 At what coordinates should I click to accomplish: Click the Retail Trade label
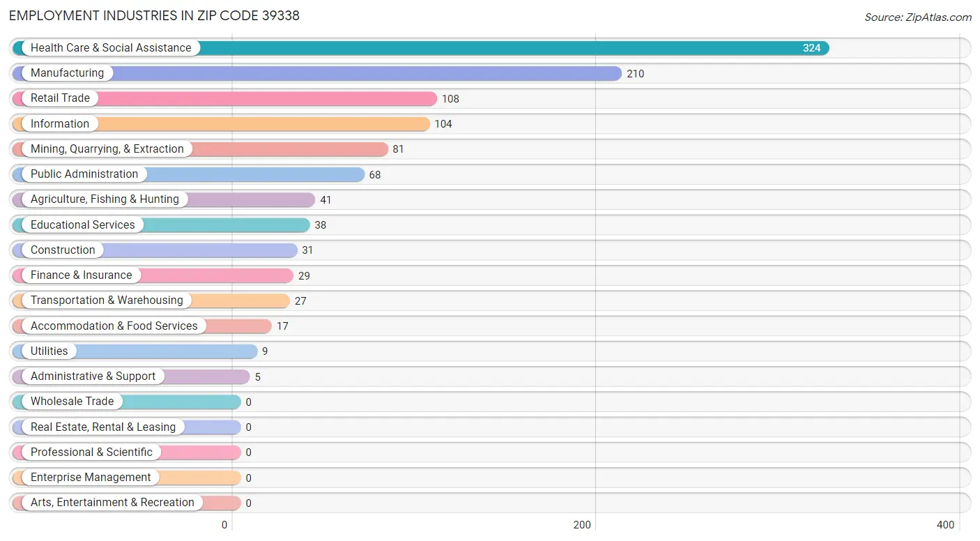(60, 98)
